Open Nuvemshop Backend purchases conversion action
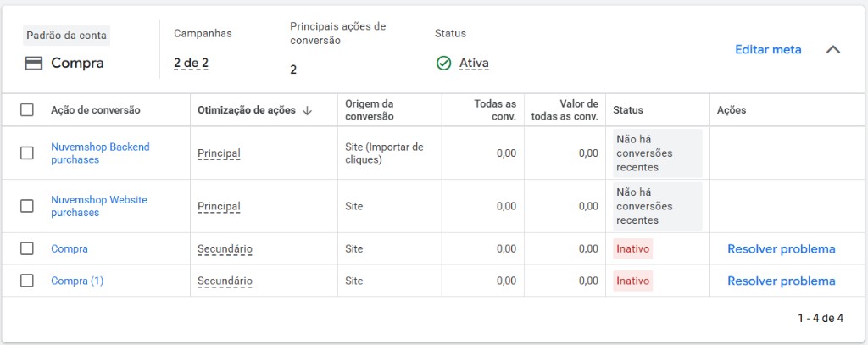Viewport: 868px width, 345px height. point(100,153)
